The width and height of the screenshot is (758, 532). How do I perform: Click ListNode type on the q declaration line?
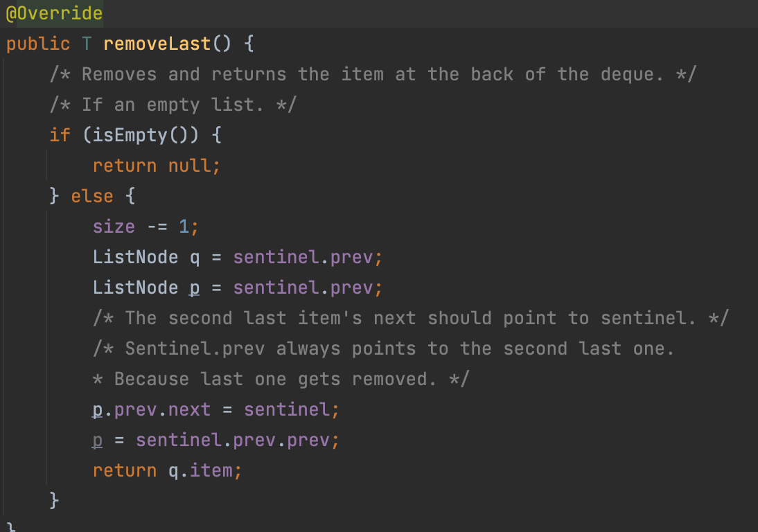pyautogui.click(x=135, y=257)
